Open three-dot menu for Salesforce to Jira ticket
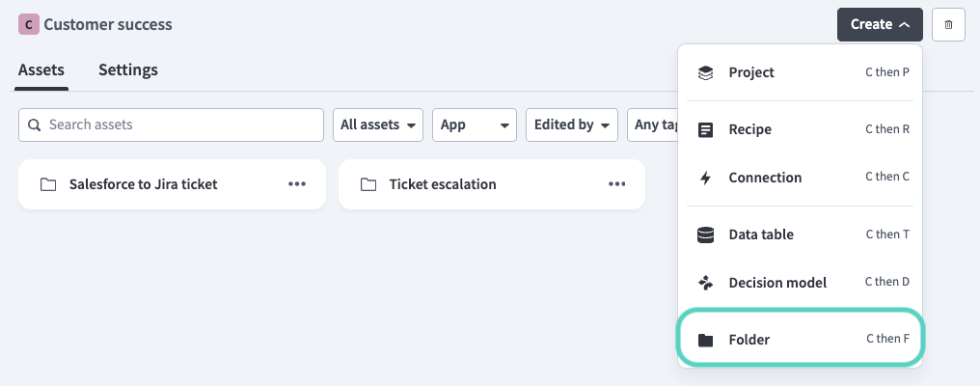980x386 pixels. click(x=297, y=184)
